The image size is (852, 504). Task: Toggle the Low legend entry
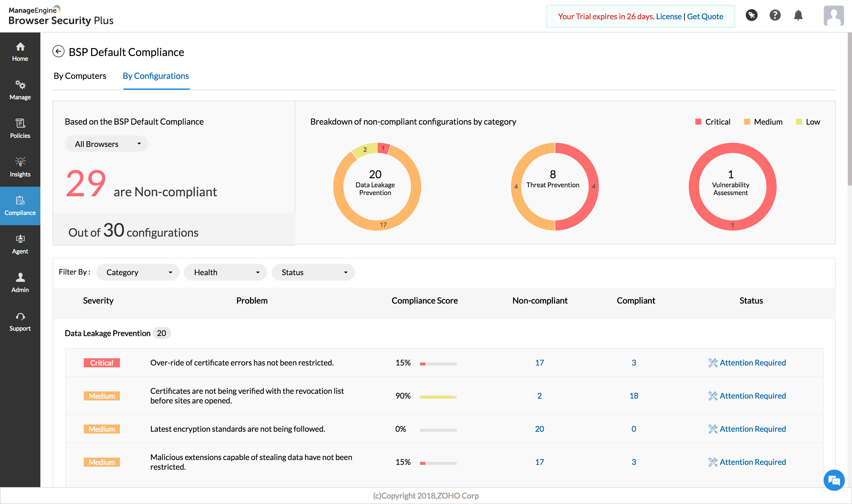coord(808,122)
